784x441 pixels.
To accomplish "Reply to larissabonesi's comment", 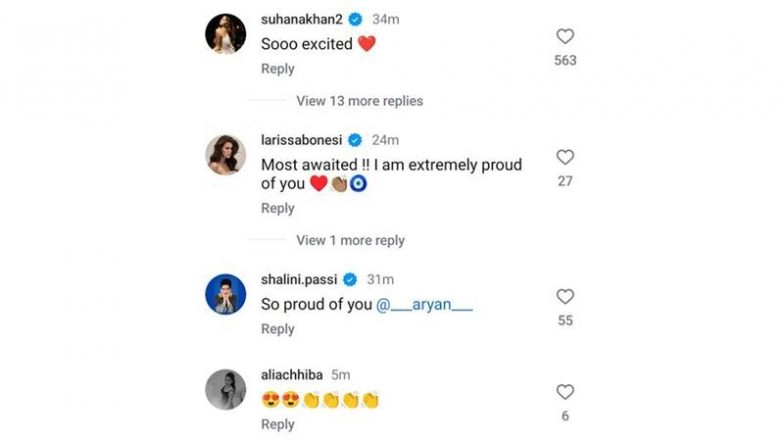I will [x=278, y=208].
